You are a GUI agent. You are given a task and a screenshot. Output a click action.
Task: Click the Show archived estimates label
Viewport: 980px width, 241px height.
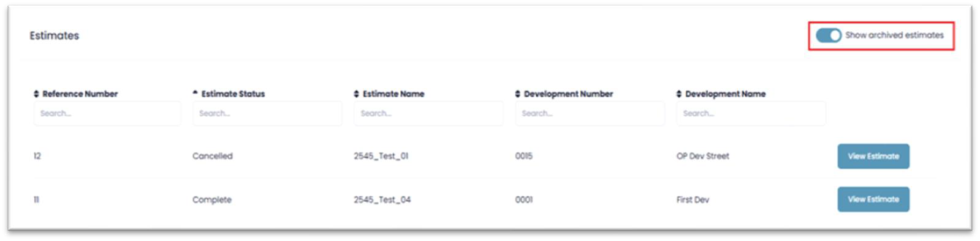(x=894, y=35)
